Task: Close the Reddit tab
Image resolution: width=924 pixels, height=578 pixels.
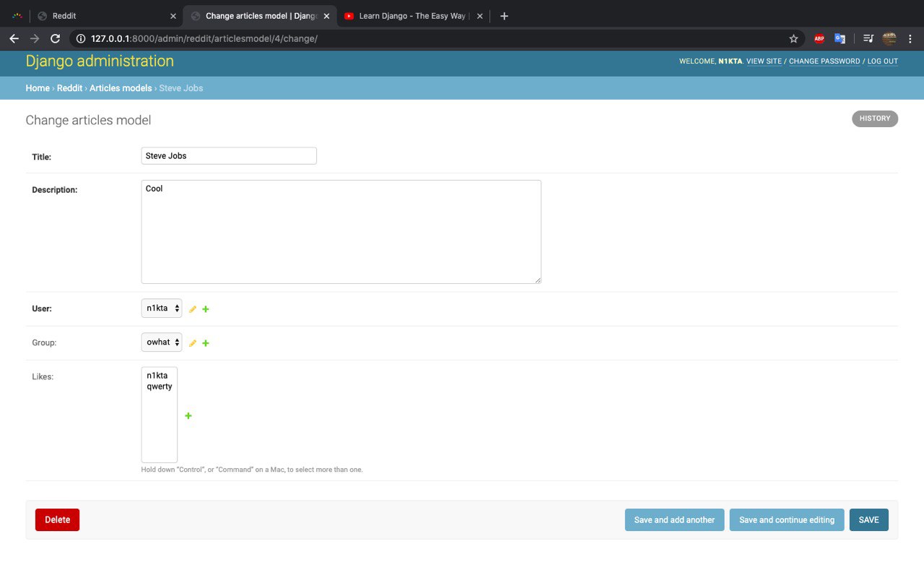Action: point(173,16)
